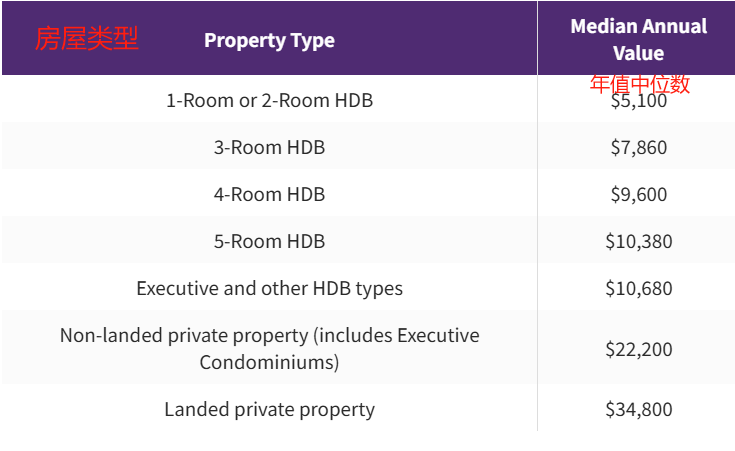This screenshot has height=451, width=735.
Task: Click the $7,860 value
Action: [638, 148]
